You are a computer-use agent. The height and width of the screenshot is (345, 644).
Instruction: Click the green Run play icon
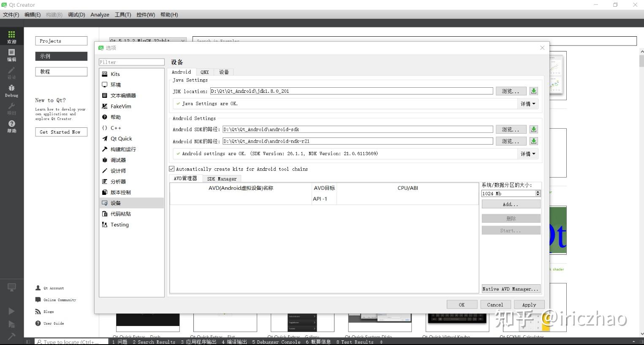[11, 311]
